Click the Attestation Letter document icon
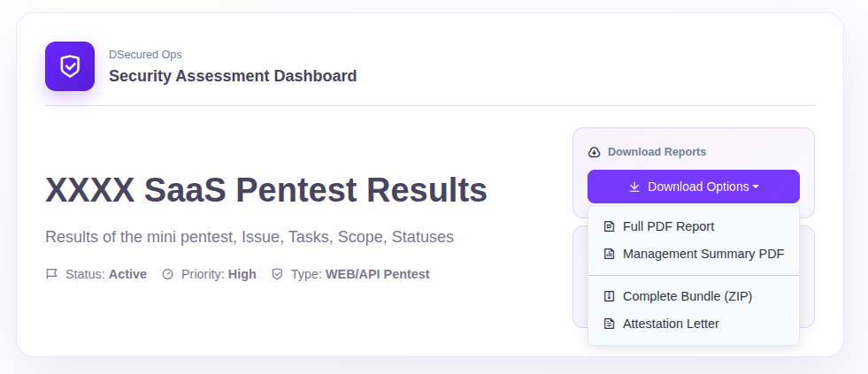 pyautogui.click(x=609, y=324)
